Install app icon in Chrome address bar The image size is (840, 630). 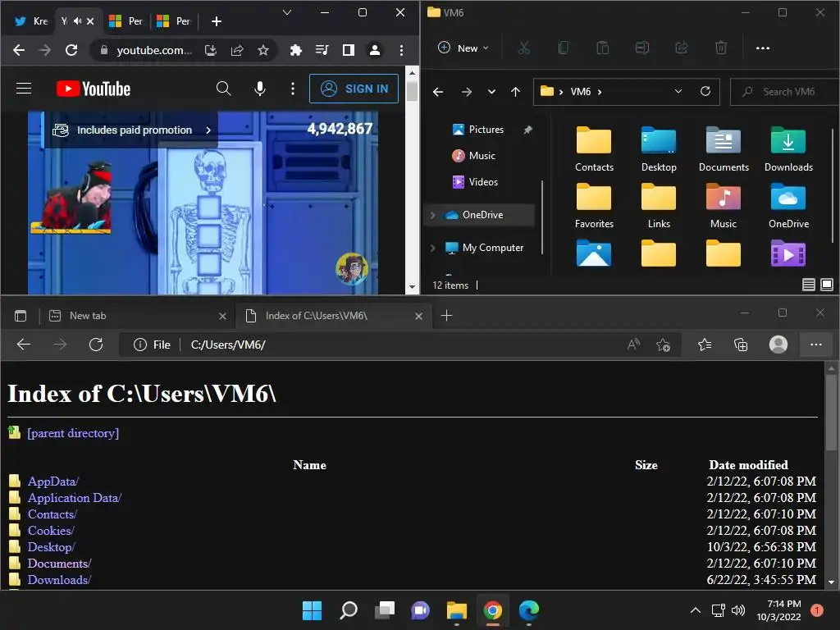[211, 50]
